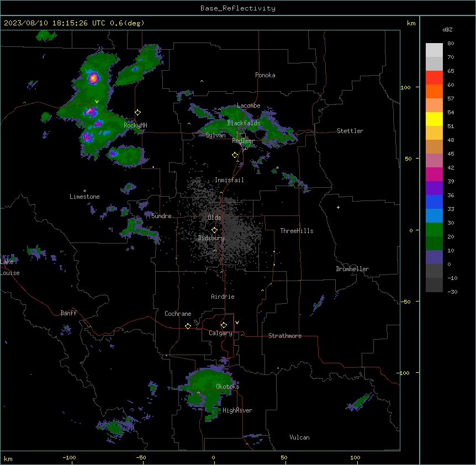
Task: Click the yellow diamond marker under Cochrane
Action: (188, 326)
